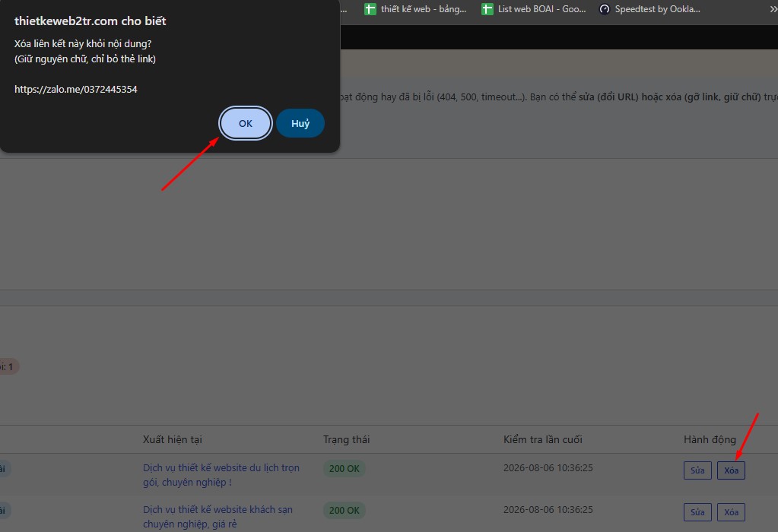Cancel the dialog with Huỷ button

300,123
